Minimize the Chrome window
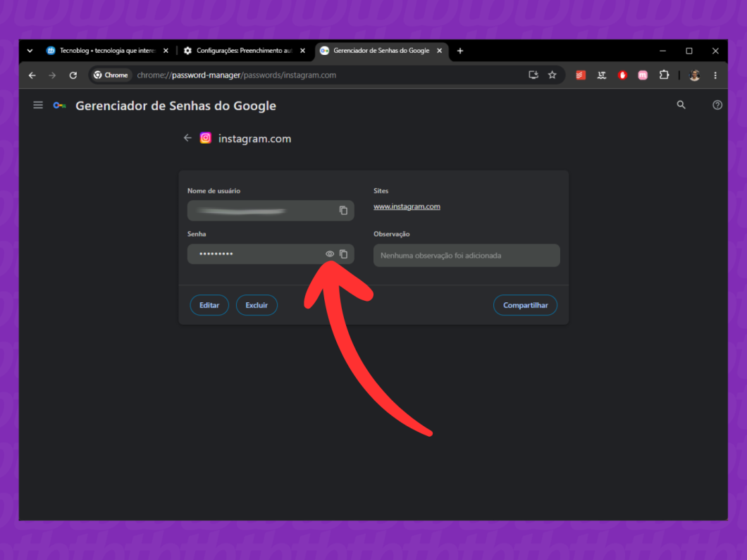 pos(662,51)
